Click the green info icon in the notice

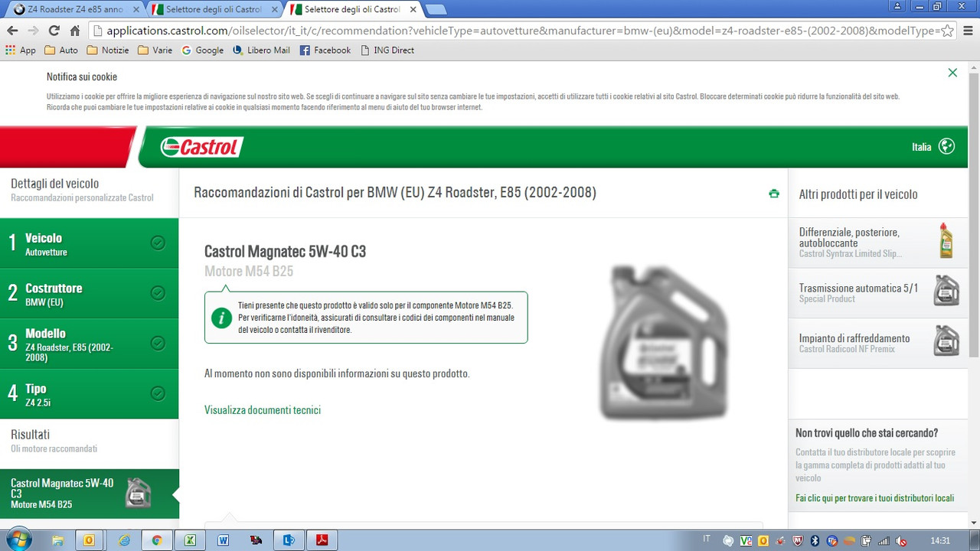point(222,318)
